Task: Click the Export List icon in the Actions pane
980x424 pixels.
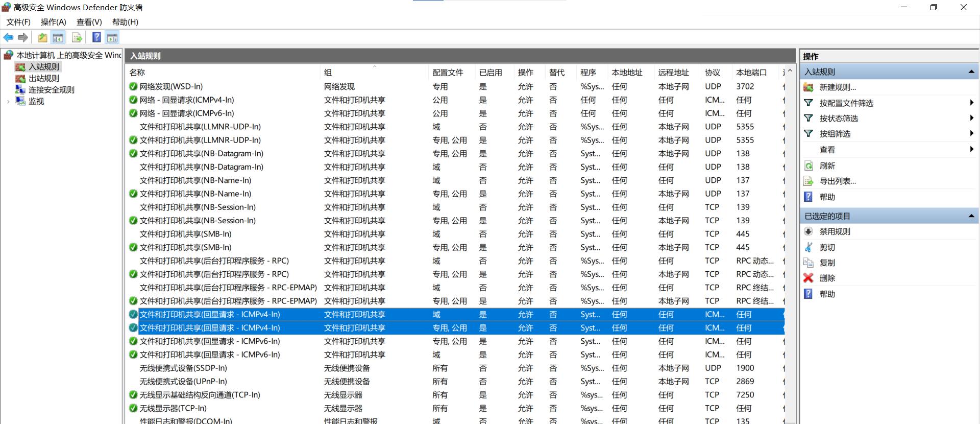Action: click(808, 181)
